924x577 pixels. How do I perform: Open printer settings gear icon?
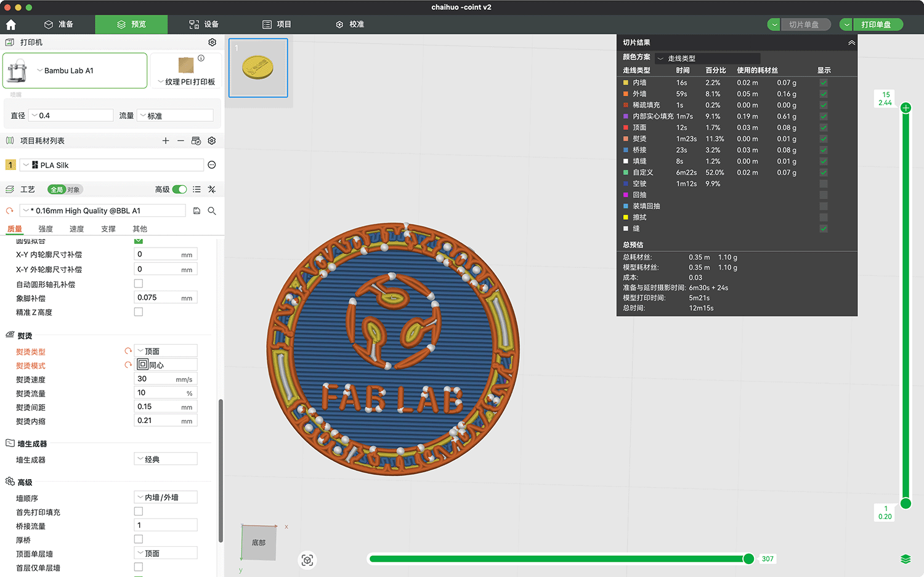coord(212,42)
